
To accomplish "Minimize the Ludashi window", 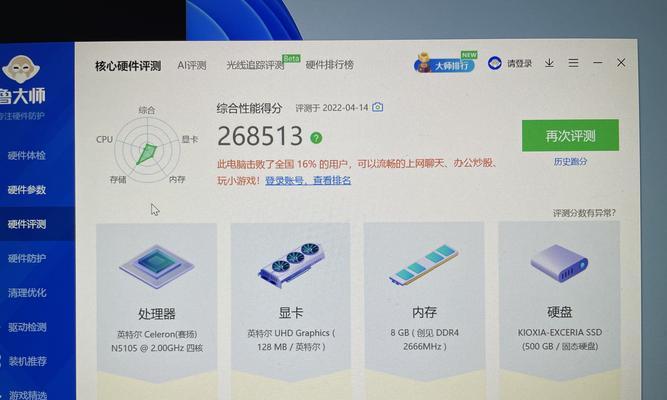I will (x=598, y=63).
